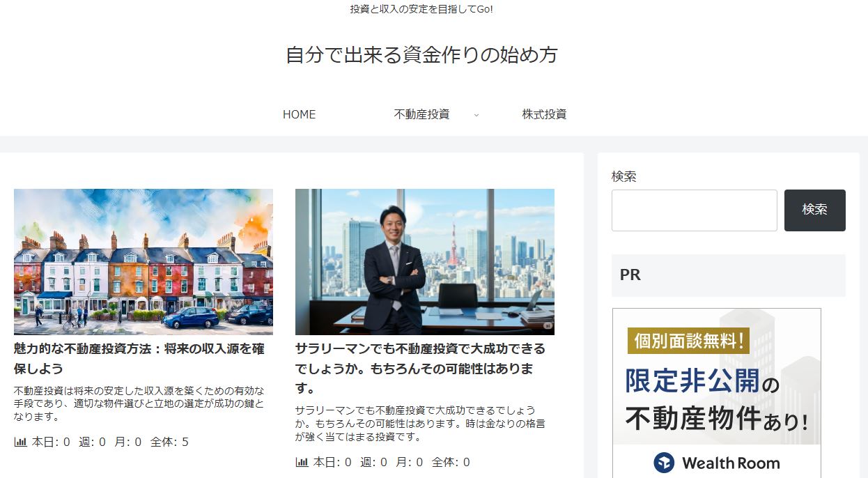Click the 全体: 5 view count
This screenshot has height=478, width=868.
[169, 442]
